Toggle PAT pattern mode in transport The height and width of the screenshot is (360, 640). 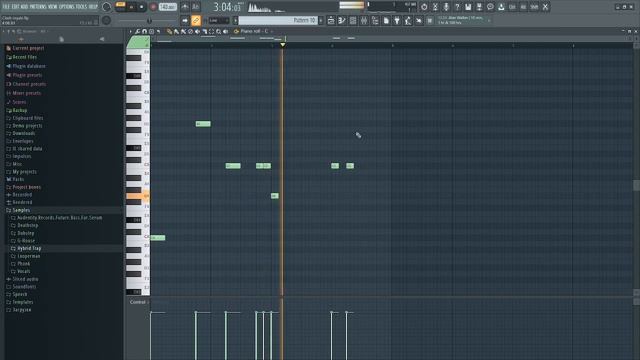click(x=120, y=4)
